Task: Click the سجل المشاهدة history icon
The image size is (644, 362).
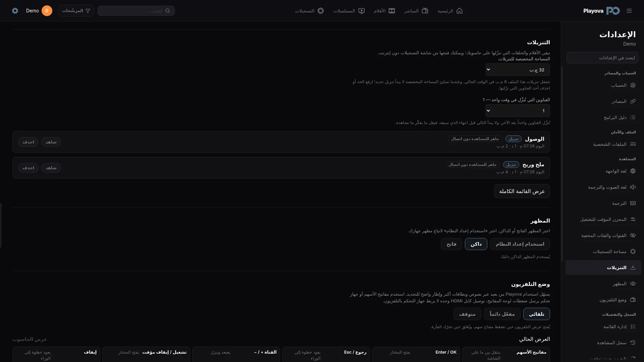Action: (633, 343)
